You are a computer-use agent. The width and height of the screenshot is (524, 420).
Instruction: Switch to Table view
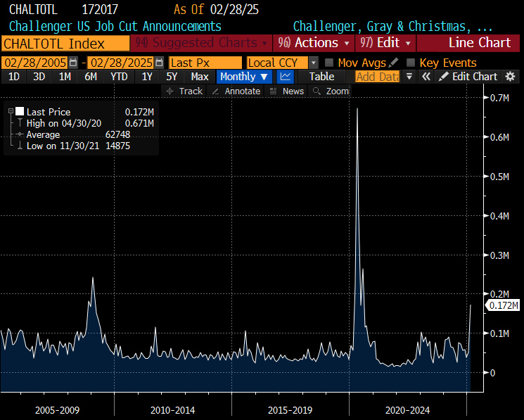[x=322, y=77]
